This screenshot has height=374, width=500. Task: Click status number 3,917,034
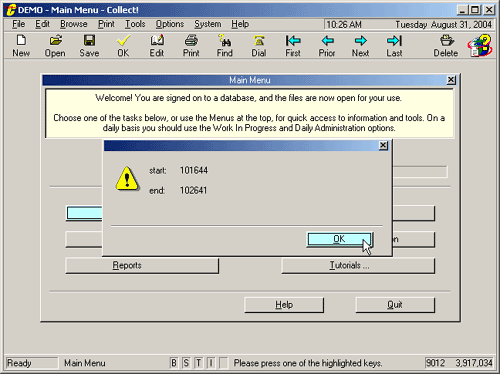474,363
